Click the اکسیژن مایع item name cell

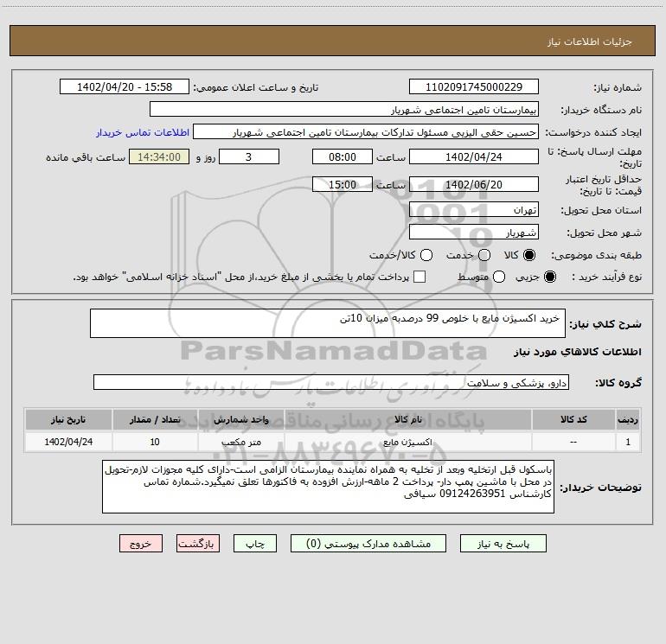click(407, 442)
